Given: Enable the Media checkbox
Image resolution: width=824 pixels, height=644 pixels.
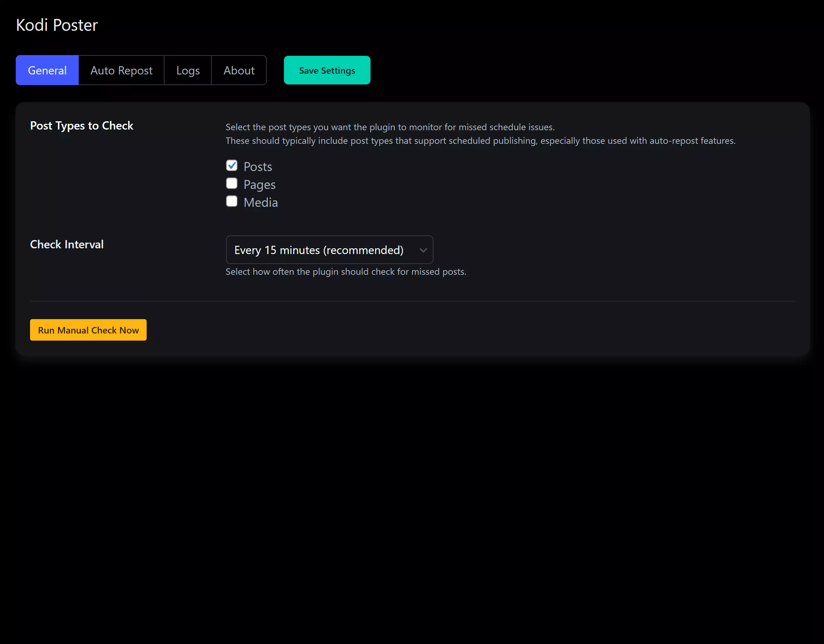Looking at the screenshot, I should click(x=232, y=201).
